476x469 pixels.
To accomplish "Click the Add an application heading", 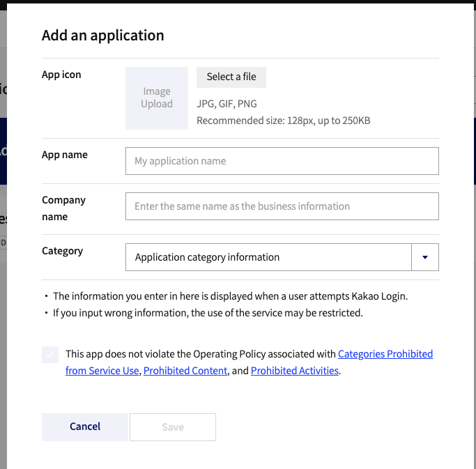I will pyautogui.click(x=103, y=36).
